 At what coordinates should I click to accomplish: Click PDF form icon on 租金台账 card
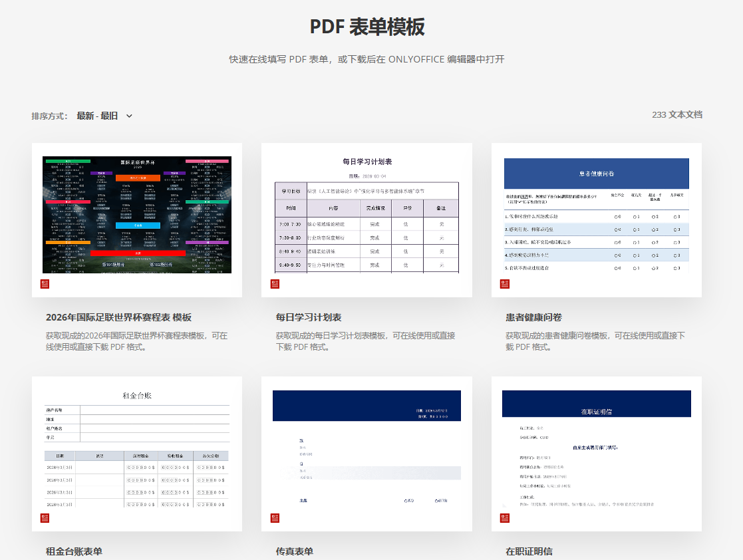(x=45, y=518)
